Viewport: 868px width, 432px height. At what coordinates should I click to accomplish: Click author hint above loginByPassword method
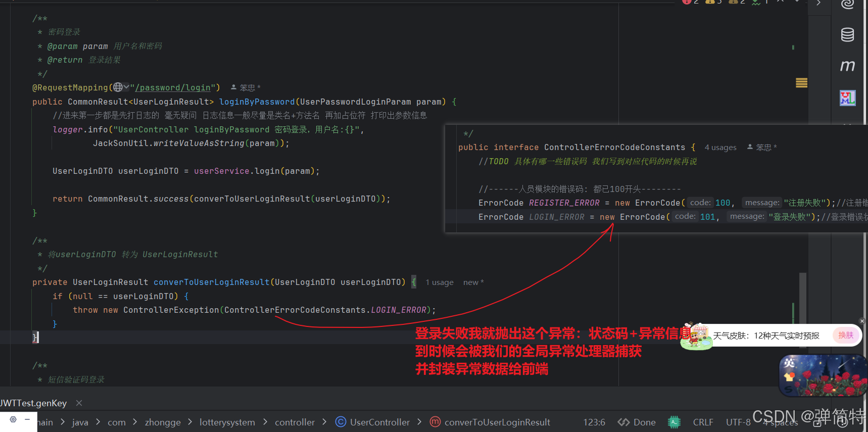[246, 87]
